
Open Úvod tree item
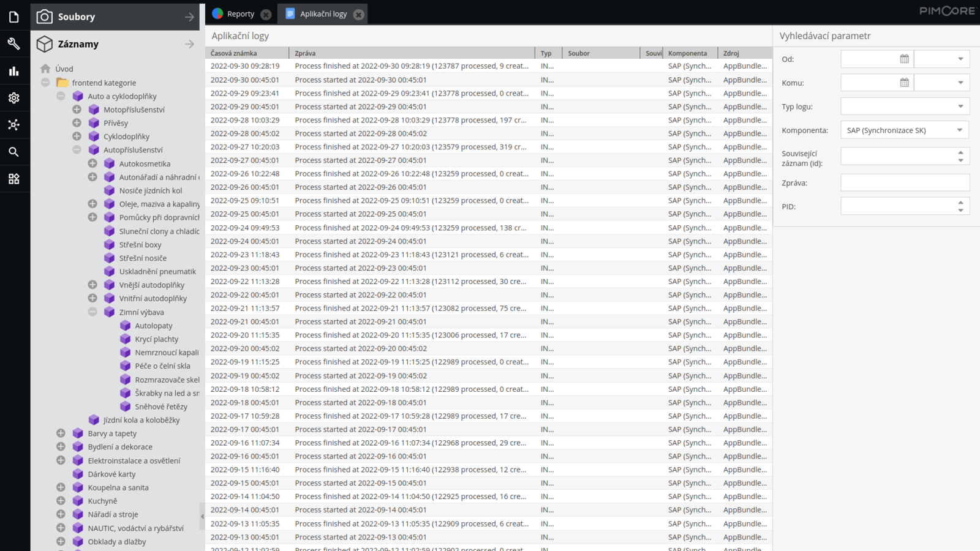coord(64,69)
